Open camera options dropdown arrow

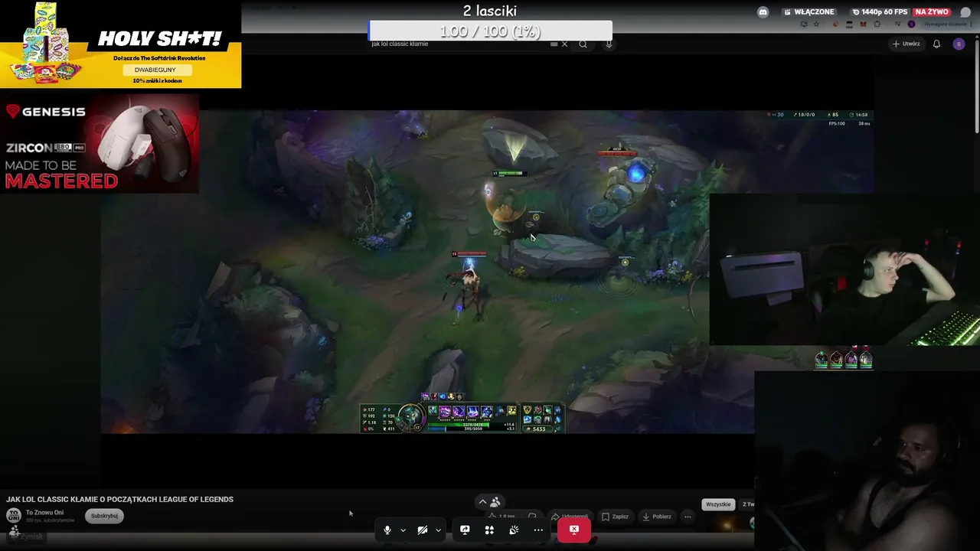coord(438,530)
